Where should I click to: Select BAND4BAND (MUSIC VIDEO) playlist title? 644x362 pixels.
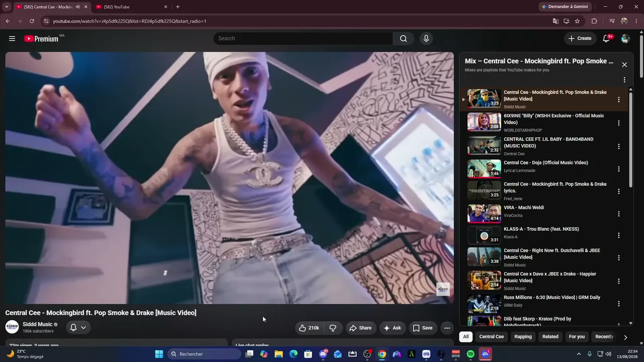point(548,143)
